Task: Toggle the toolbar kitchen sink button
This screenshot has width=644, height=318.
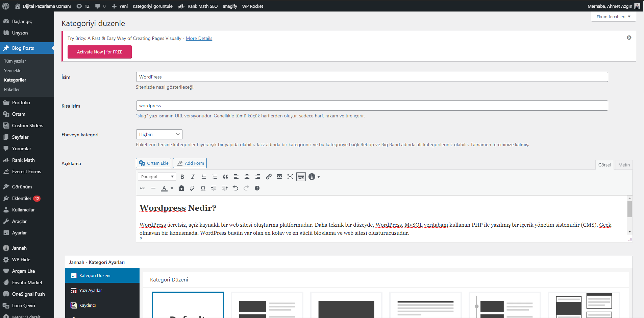Action: pyautogui.click(x=301, y=177)
